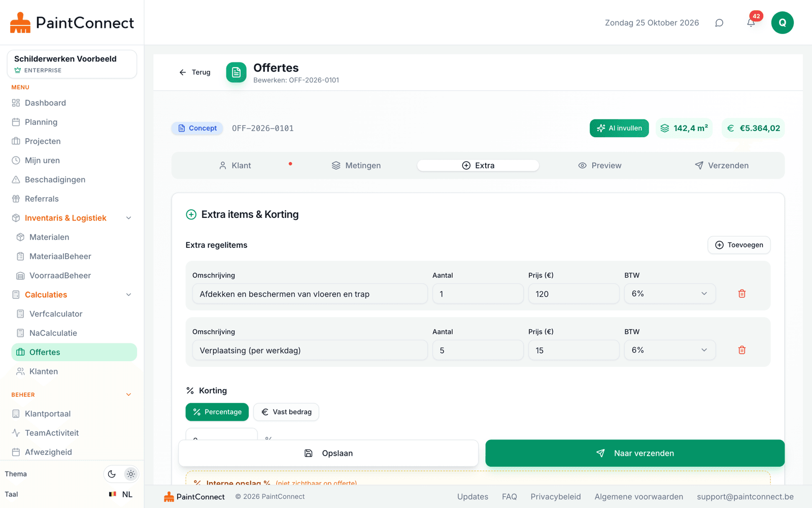Viewport: 812px width, 508px height.
Task: Switch to dark theme moon toggle
Action: (x=112, y=474)
